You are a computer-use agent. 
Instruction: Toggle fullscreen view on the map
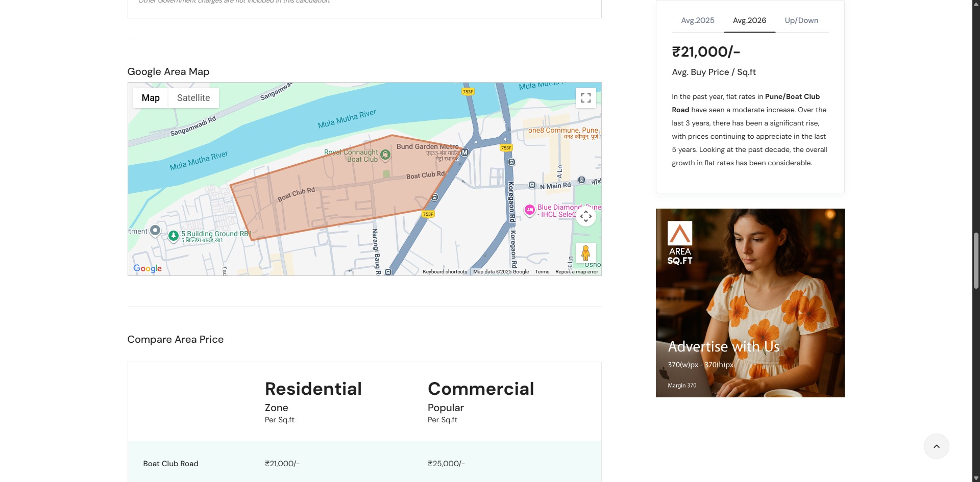(x=585, y=98)
